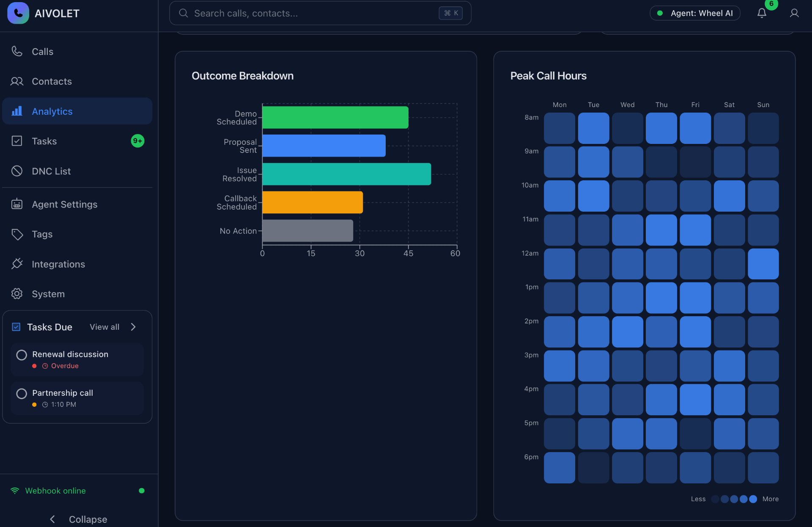Click the brightest legend dot next to More
This screenshot has width=812, height=527.
753,499
